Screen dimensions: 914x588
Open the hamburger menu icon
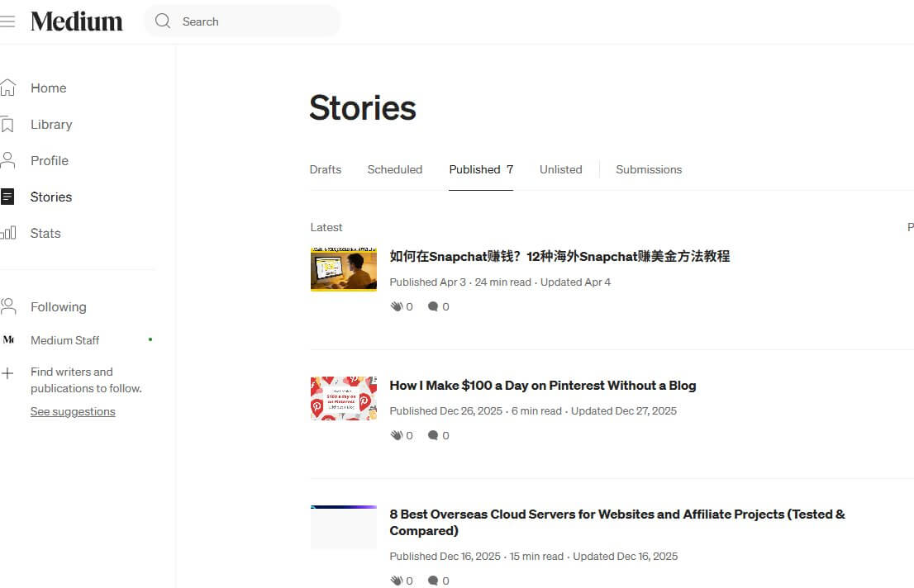tap(7, 21)
